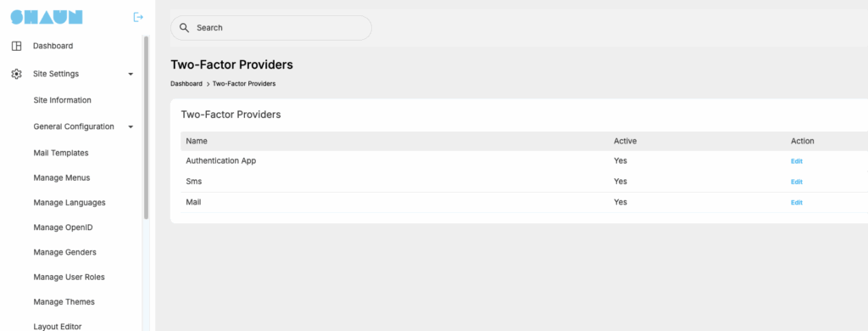868x331 pixels.
Task: Open Manage User Roles
Action: [x=69, y=278]
